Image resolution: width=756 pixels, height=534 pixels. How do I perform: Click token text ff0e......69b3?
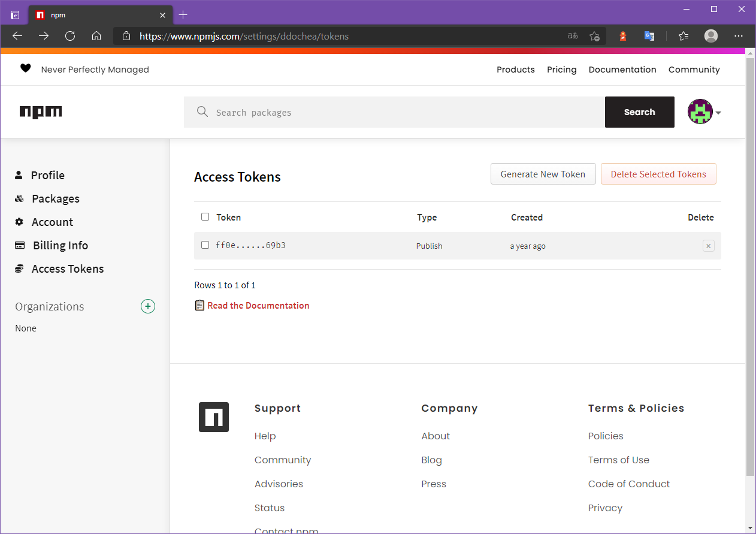click(250, 245)
